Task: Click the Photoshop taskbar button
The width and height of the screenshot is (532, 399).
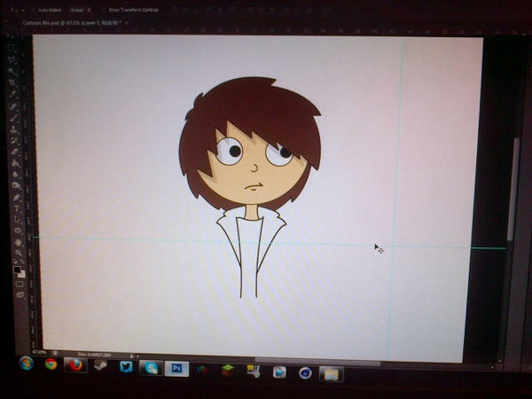Action: [176, 369]
